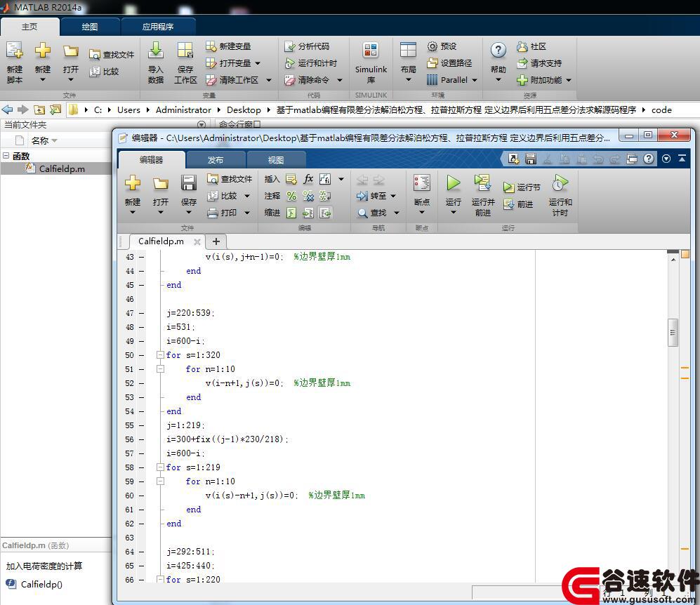Click Print in editor toolbar
This screenshot has height=605, width=700.
223,213
